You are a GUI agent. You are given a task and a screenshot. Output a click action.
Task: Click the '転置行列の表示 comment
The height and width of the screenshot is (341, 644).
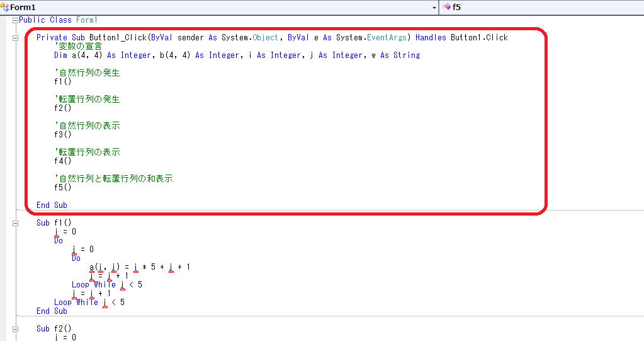pos(87,152)
